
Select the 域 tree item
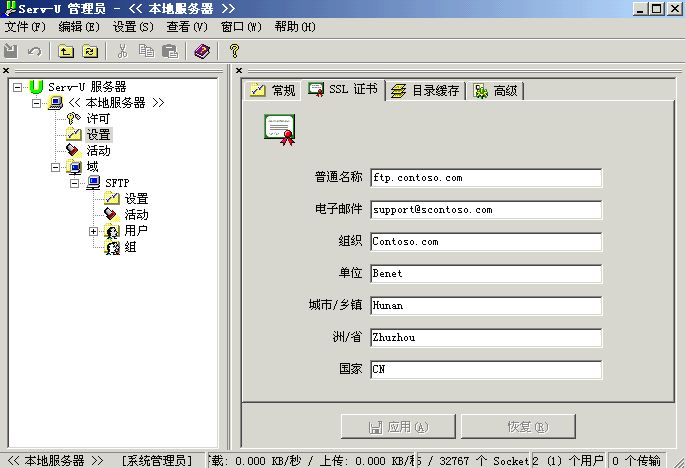click(92, 167)
